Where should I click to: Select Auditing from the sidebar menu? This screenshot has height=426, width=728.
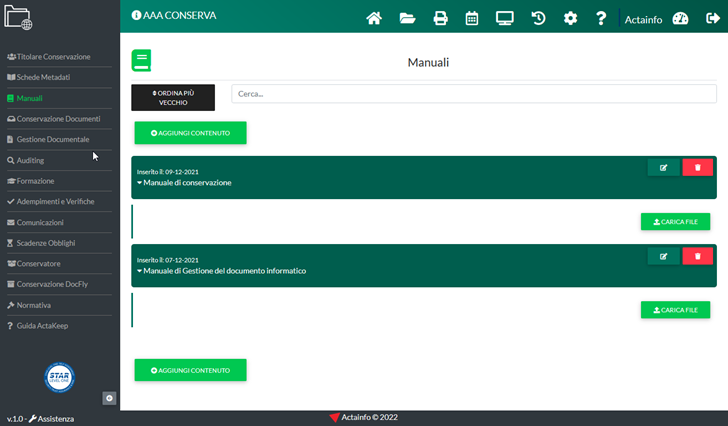click(30, 160)
